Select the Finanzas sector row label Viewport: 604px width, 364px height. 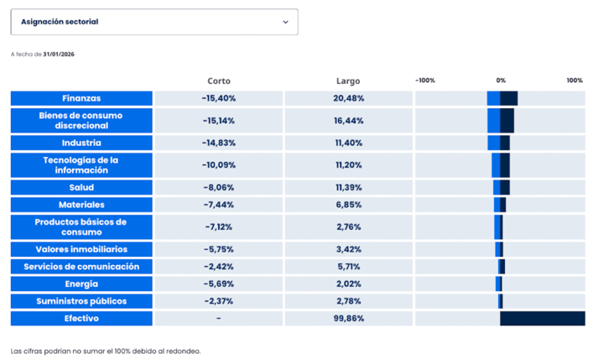(81, 98)
